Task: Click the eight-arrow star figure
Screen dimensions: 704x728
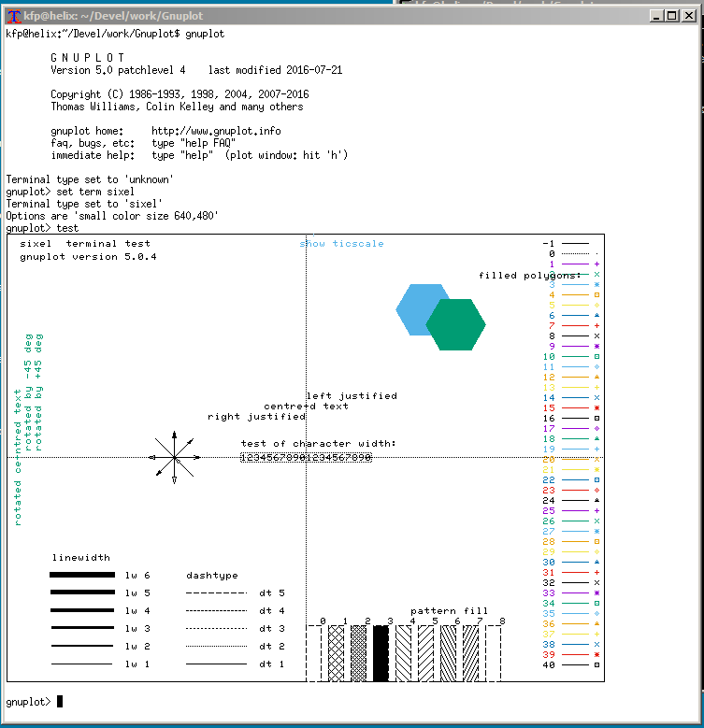Action: coord(175,458)
